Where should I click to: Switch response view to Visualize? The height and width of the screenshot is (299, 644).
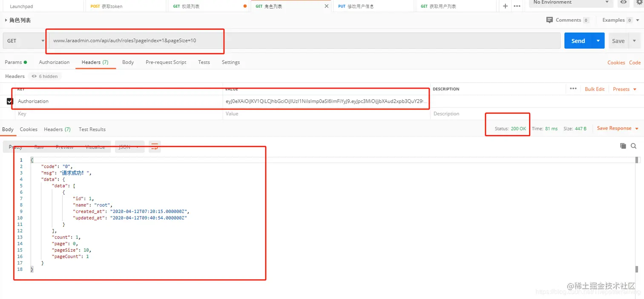(x=95, y=147)
